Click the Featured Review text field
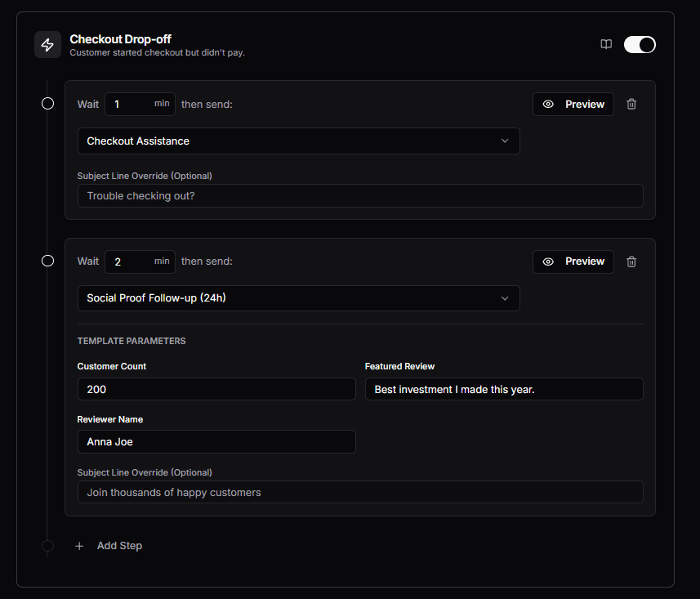Viewport: 700px width, 599px height. (504, 389)
